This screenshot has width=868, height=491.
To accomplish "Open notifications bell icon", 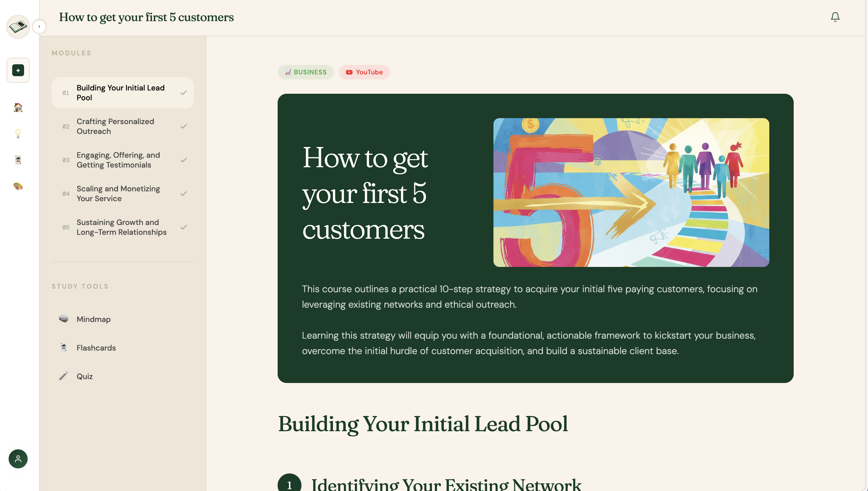I will [835, 17].
